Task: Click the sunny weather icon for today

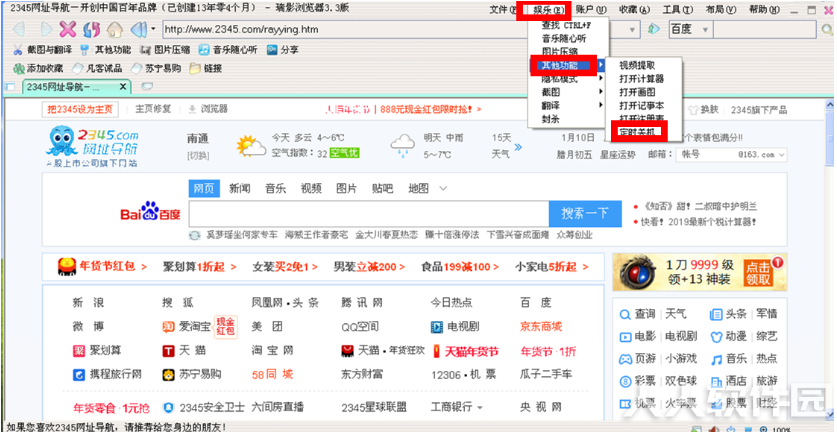Action: pyautogui.click(x=251, y=146)
